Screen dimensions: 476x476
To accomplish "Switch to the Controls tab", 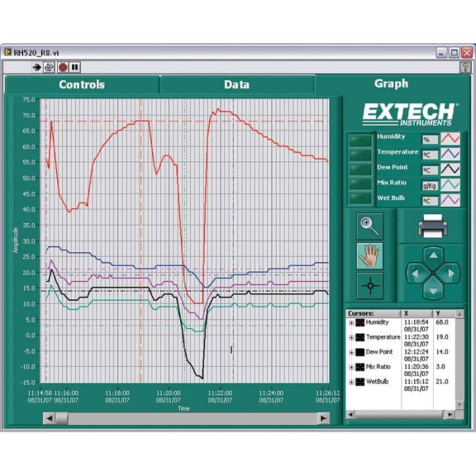I will 82,84.
